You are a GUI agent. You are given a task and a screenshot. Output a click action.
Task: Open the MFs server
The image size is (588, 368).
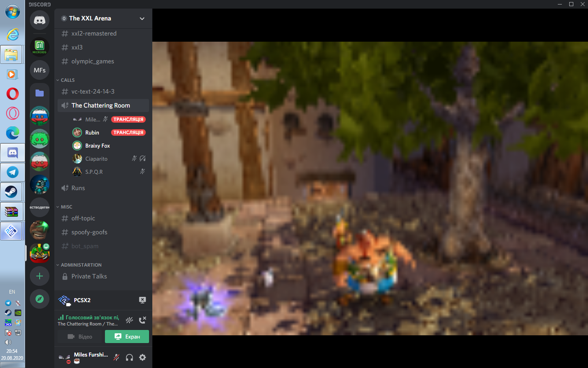pyautogui.click(x=40, y=70)
